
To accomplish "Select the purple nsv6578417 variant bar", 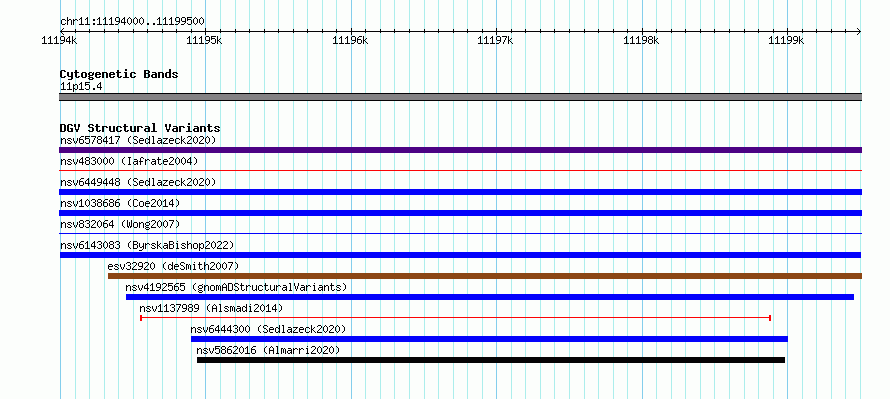I will (460, 150).
